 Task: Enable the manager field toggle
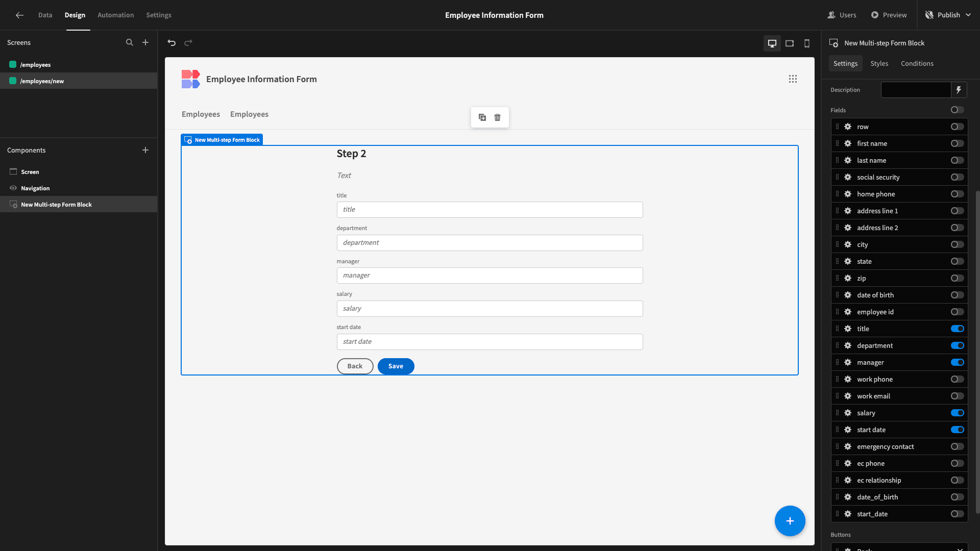click(x=957, y=363)
